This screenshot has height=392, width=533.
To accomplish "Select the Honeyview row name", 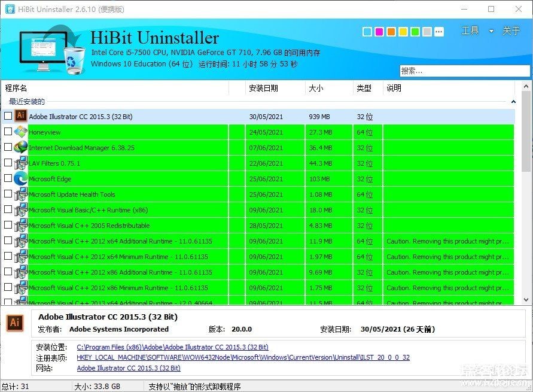I will 44,132.
